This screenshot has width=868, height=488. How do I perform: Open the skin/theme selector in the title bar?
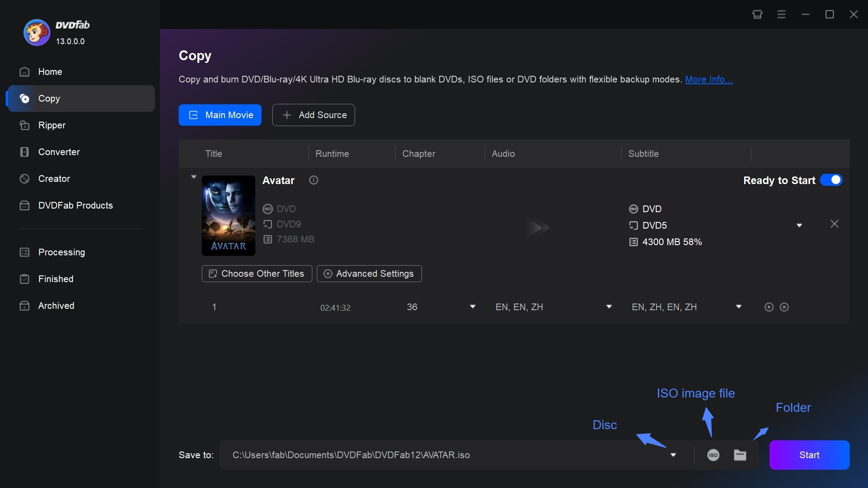[757, 14]
